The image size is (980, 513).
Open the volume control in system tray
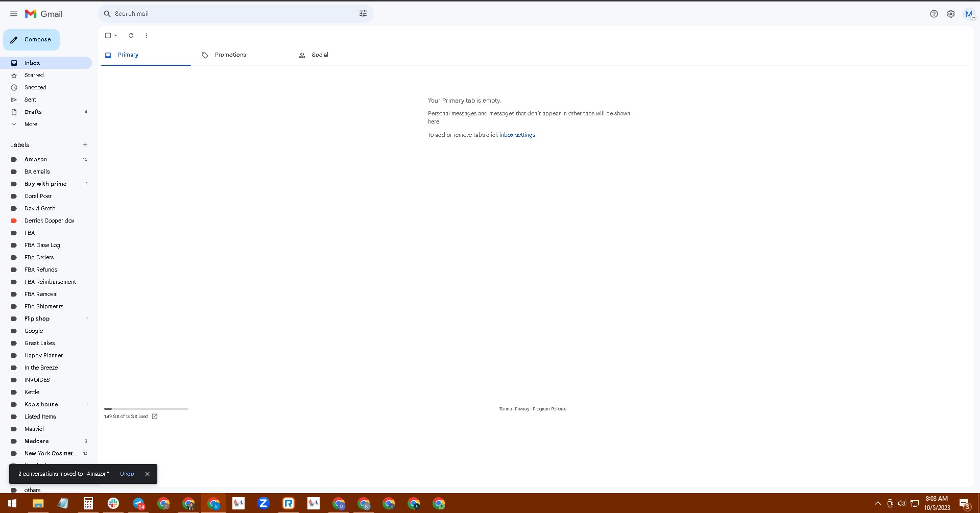pyautogui.click(x=902, y=503)
